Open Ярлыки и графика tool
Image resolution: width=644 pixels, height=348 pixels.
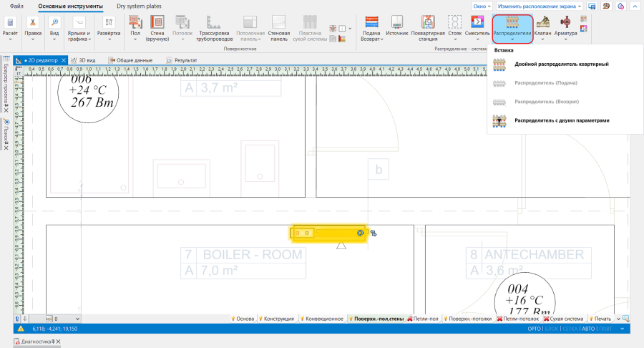point(79,28)
